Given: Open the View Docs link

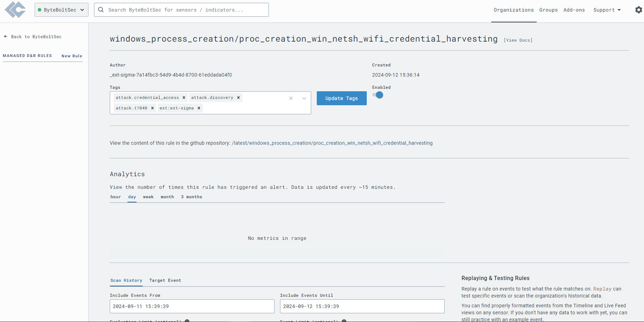Looking at the screenshot, I should [x=518, y=40].
